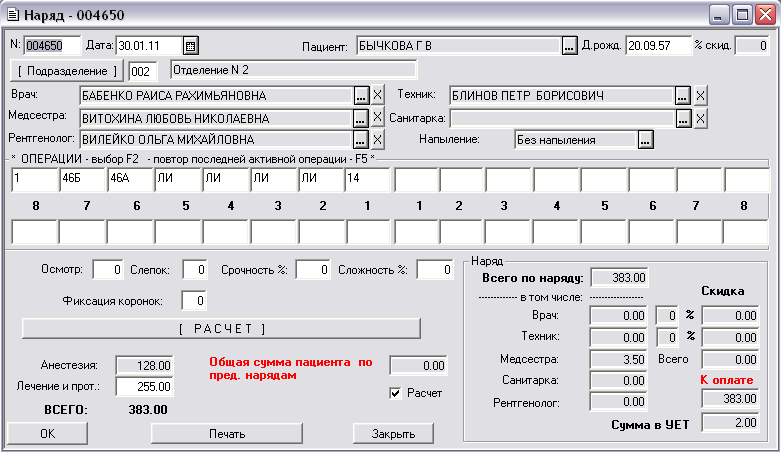Browse orderlies with Санитарка ellipsis button
This screenshot has width=781, height=453.
(x=684, y=119)
